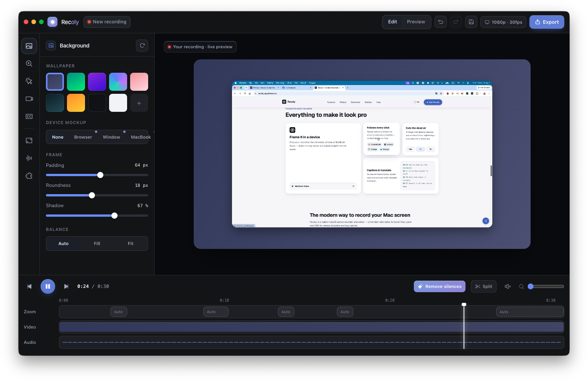The height and width of the screenshot is (381, 588).
Task: Click the timeline zoom slider handle
Action: (x=531, y=286)
